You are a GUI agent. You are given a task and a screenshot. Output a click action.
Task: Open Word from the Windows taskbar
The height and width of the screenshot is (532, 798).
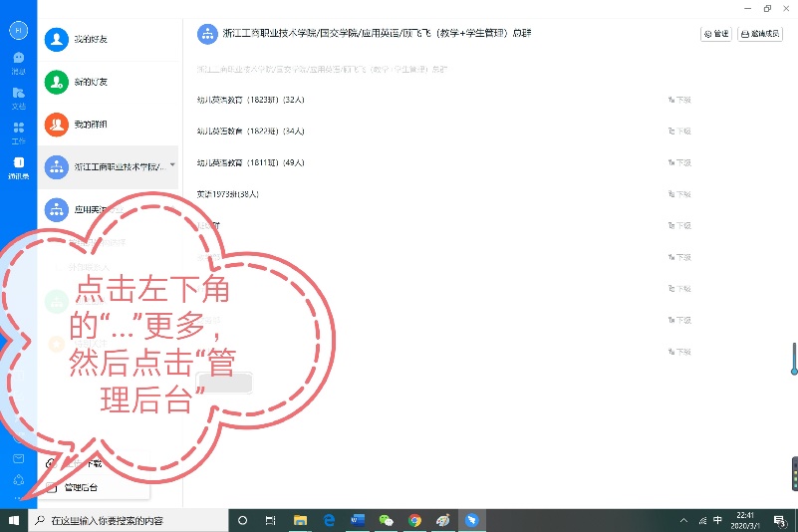click(358, 520)
